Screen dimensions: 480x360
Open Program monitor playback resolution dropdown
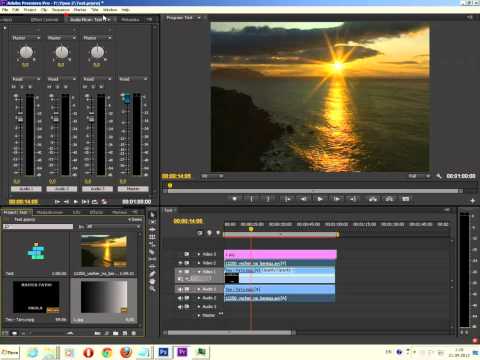[x=419, y=176]
